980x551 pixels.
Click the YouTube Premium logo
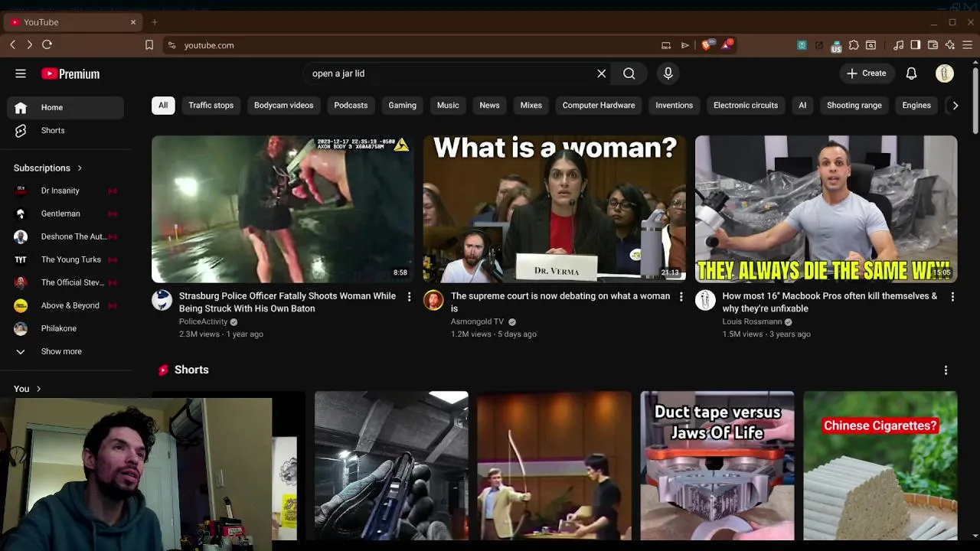tap(70, 73)
